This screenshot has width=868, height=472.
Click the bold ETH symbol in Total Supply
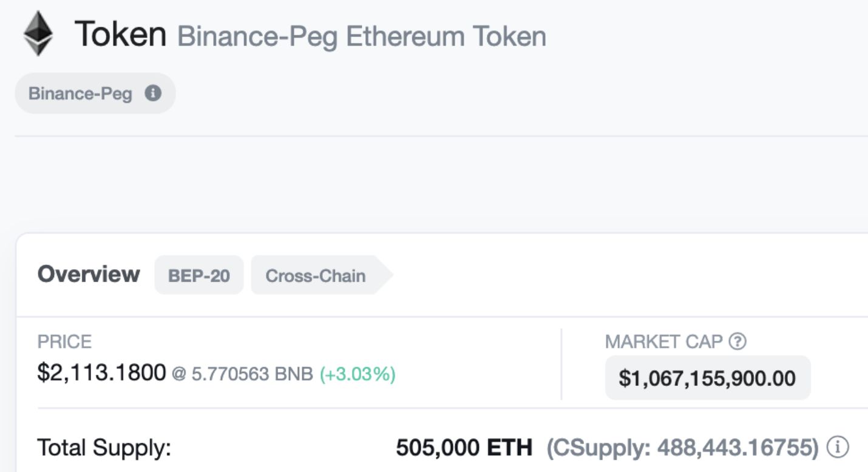point(509,448)
